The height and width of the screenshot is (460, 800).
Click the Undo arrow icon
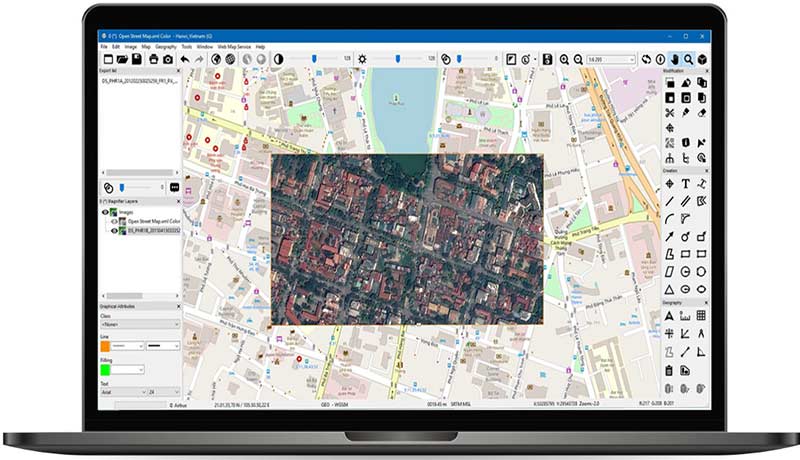185,60
